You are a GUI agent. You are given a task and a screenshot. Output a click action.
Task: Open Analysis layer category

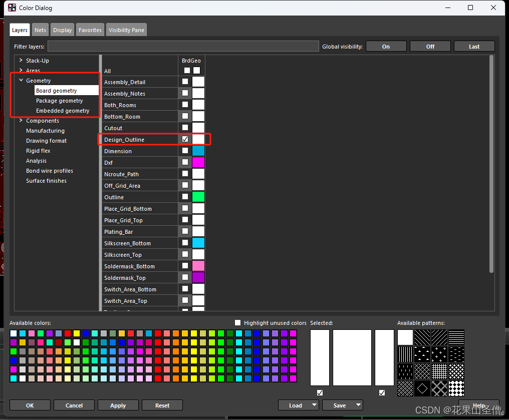pos(36,161)
